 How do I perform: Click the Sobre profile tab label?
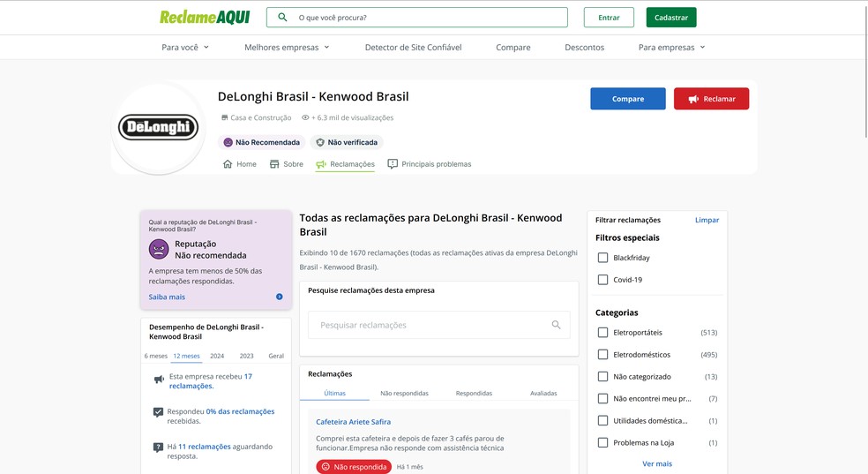click(294, 164)
